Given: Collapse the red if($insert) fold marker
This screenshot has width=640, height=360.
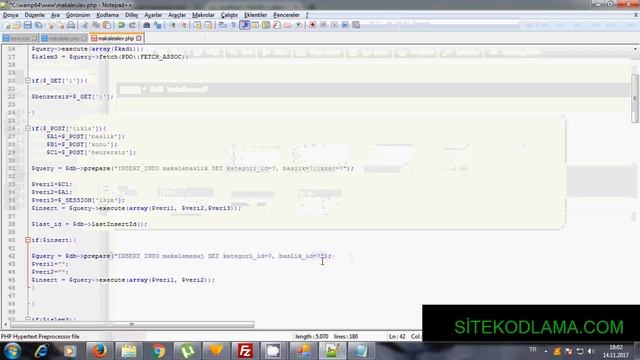Looking at the screenshot, I should 27,240.
